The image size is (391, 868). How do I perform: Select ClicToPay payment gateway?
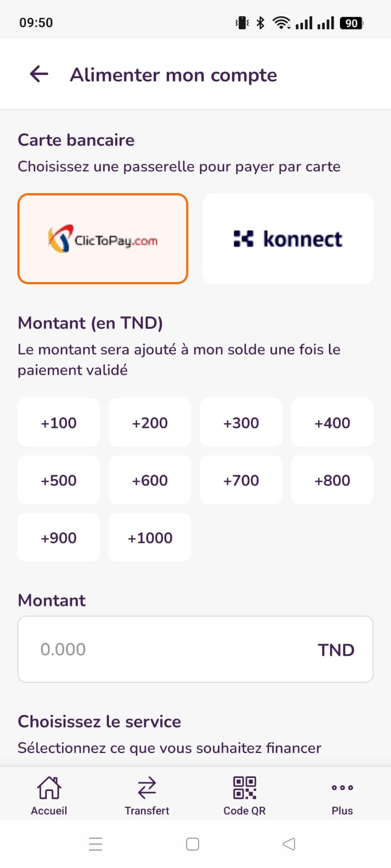pos(103,239)
